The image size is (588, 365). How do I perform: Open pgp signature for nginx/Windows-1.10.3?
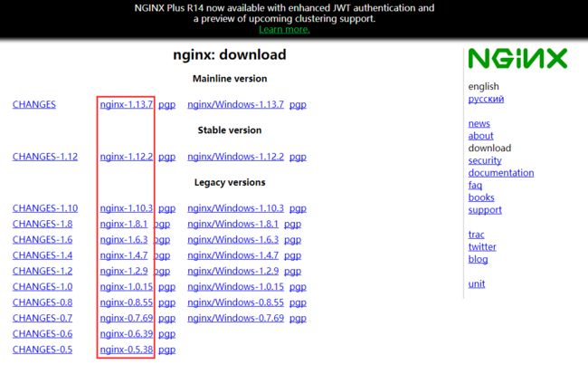pyautogui.click(x=298, y=208)
